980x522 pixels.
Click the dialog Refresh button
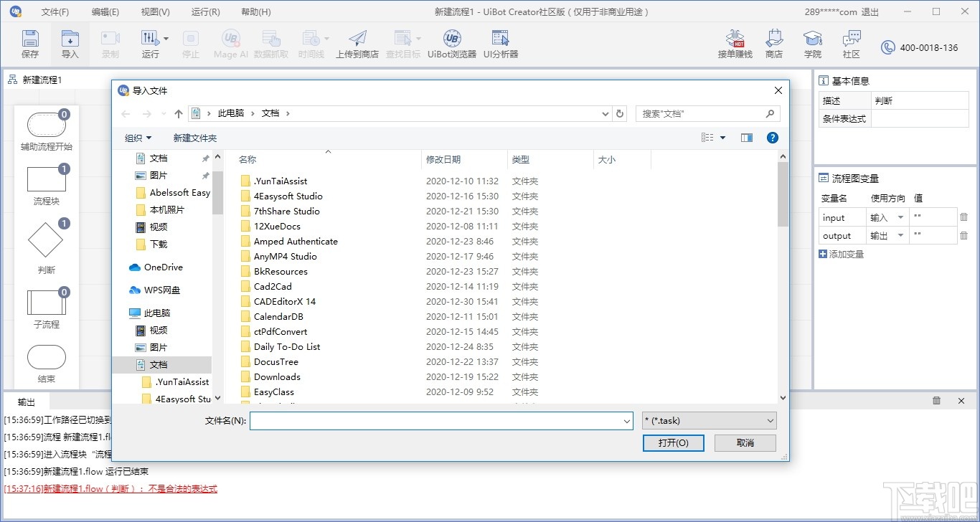click(621, 113)
